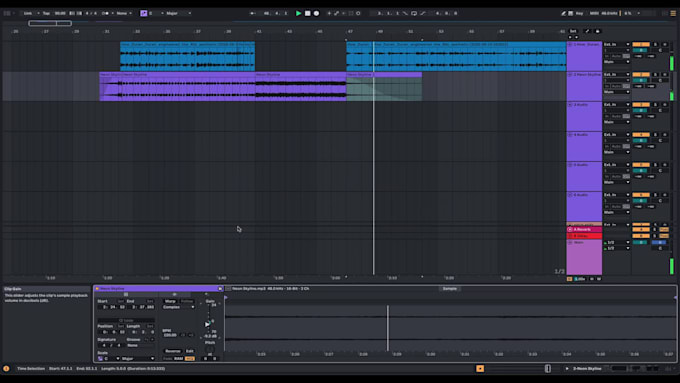This screenshot has height=383, width=680.
Task: Toggle the browser panel icon at top left
Action: [x=7, y=13]
